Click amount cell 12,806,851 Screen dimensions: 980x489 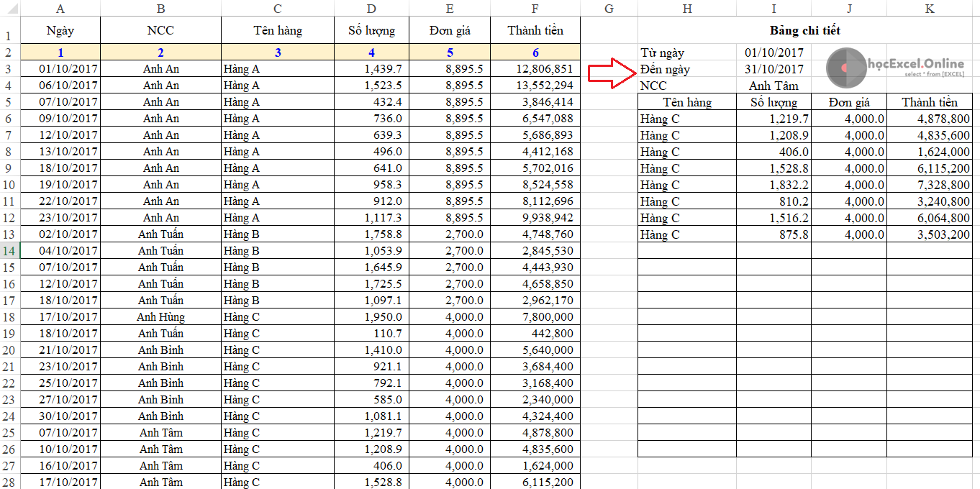(x=535, y=69)
